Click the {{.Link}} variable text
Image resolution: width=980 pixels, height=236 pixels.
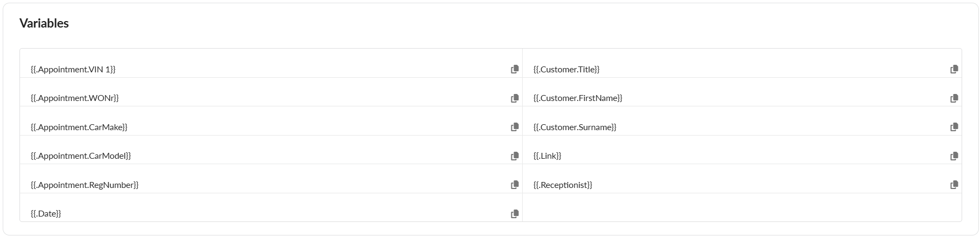(547, 156)
